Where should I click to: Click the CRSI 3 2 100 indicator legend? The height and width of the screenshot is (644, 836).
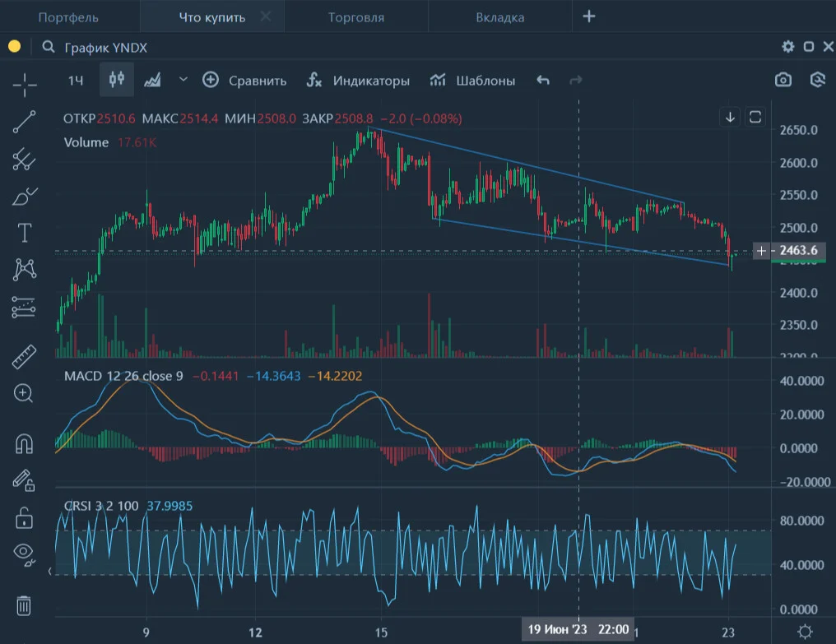pos(101,505)
